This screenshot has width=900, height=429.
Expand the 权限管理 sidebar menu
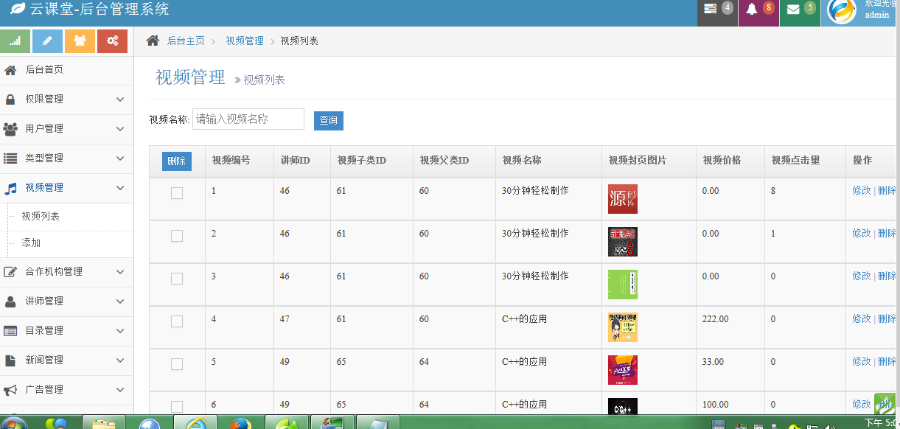pyautogui.click(x=66, y=99)
